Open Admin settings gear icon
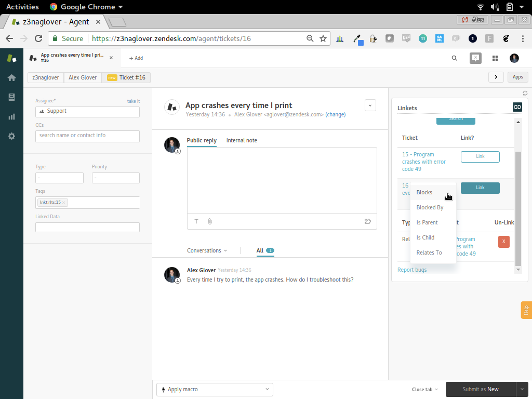The image size is (532, 399). point(11,136)
